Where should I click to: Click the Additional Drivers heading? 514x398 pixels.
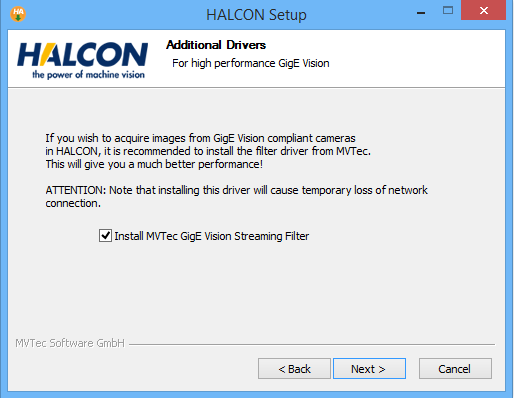click(216, 45)
